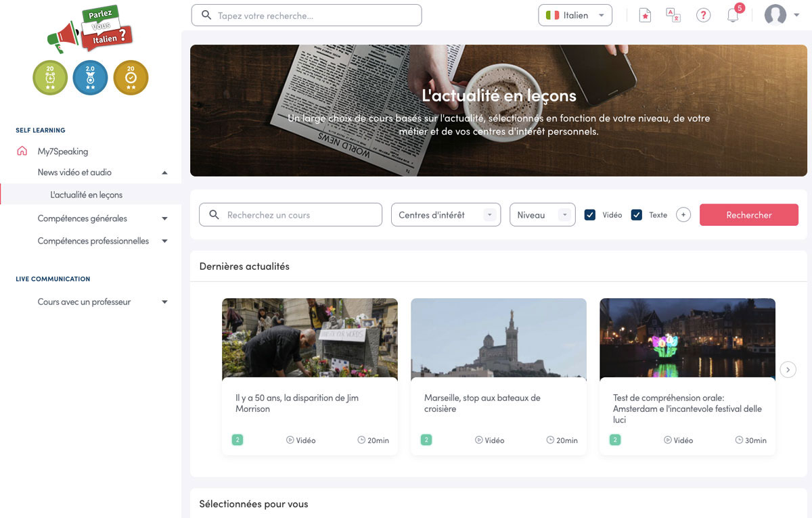Screen dimensions: 812x518
Task: Open the Centres d'intérêt dropdown
Action: pos(446,215)
